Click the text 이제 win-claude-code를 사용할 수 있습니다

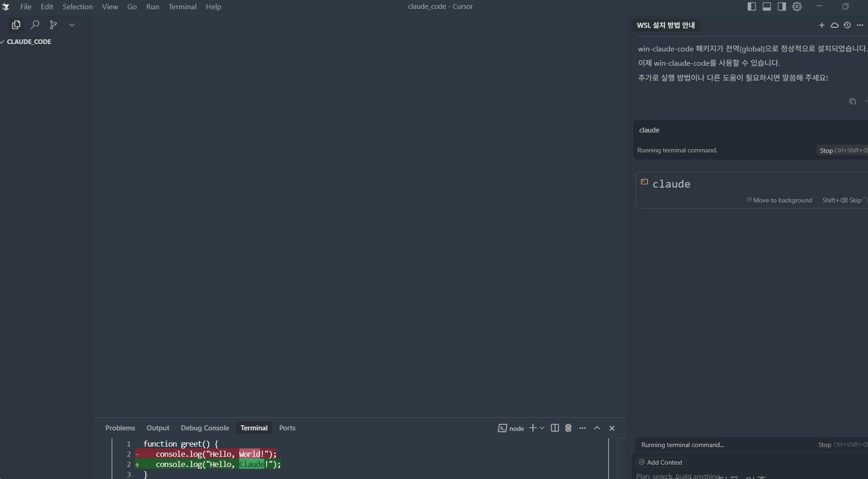click(x=709, y=63)
